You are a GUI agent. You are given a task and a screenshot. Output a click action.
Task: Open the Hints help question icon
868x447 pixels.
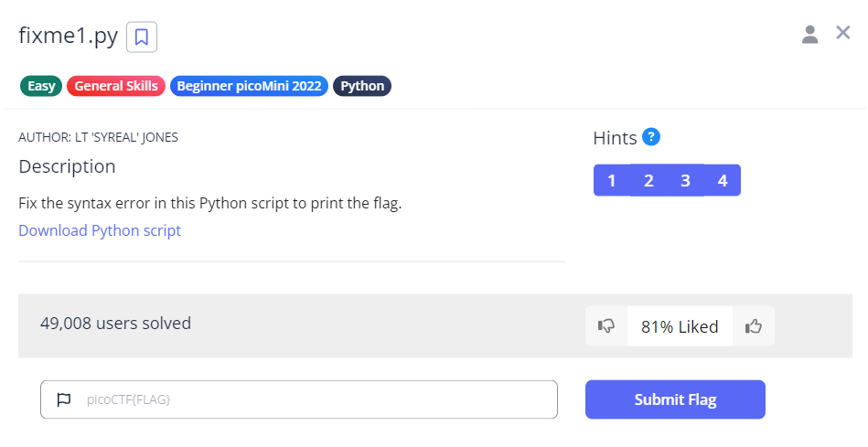click(x=651, y=137)
